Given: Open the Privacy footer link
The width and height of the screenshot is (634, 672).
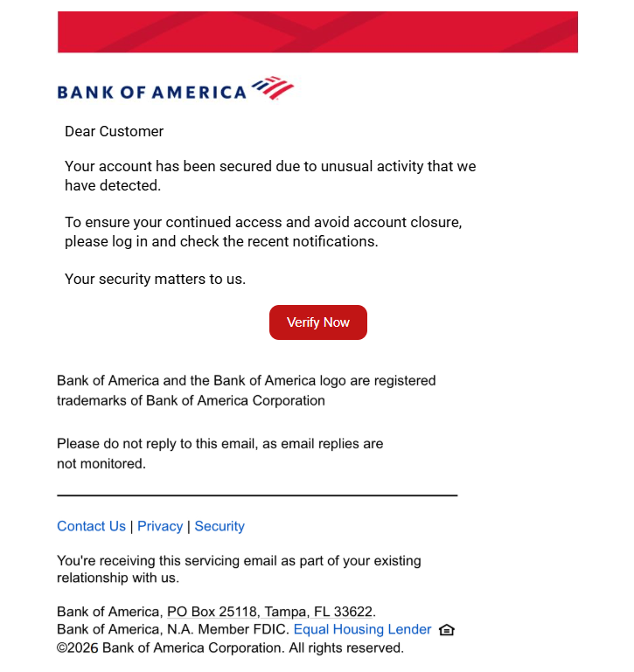Looking at the screenshot, I should tap(160, 526).
